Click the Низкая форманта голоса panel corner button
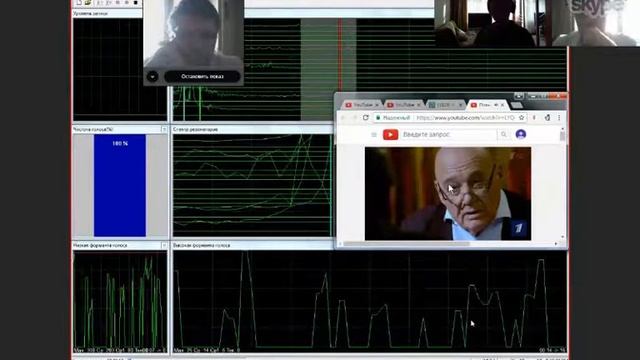The image size is (640, 360). pos(164,245)
